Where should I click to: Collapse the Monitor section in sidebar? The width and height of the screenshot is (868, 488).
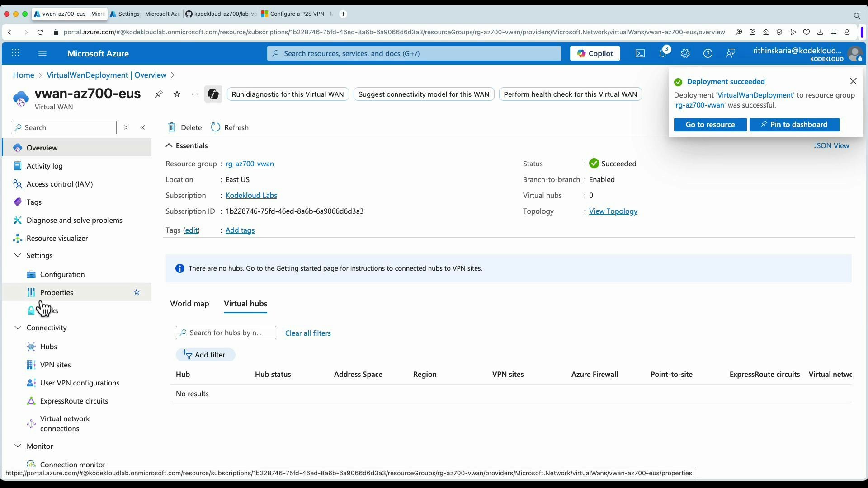[18, 446]
